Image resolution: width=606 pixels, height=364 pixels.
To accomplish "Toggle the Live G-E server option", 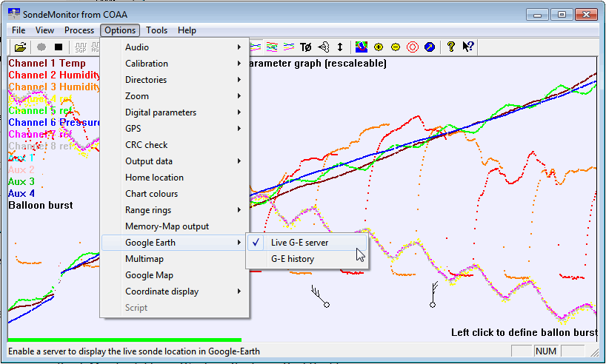I will [307, 243].
